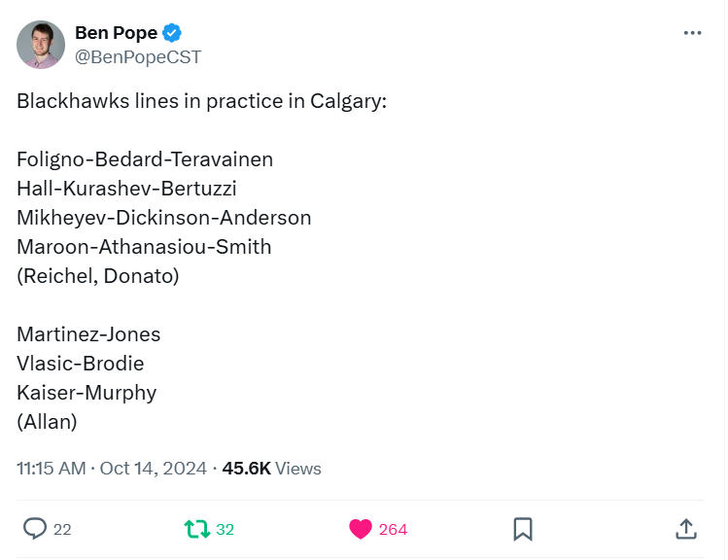Open the three-dot more options menu

692,33
